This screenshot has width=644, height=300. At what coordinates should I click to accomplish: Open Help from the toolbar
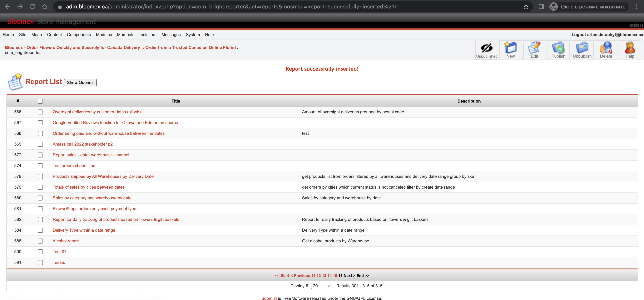[x=630, y=50]
